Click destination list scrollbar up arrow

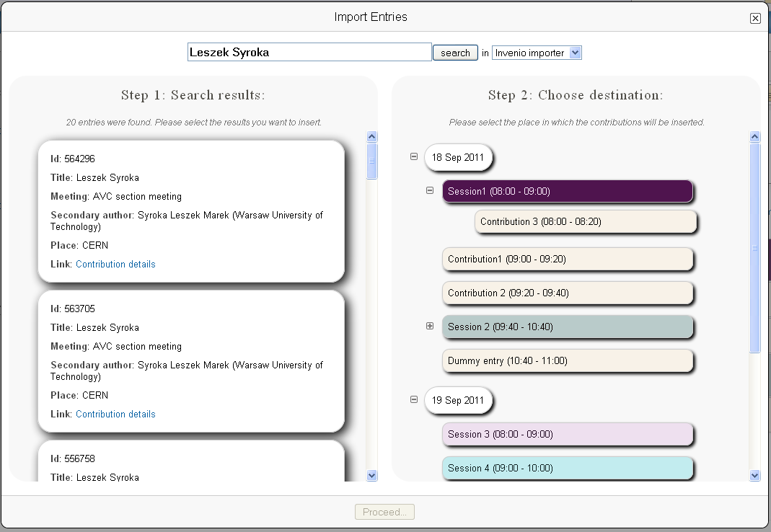755,137
